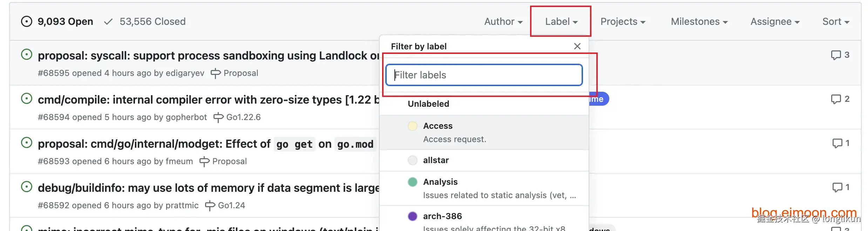Click the comment count icon for issue #68593
The image size is (868, 231).
point(837,143)
